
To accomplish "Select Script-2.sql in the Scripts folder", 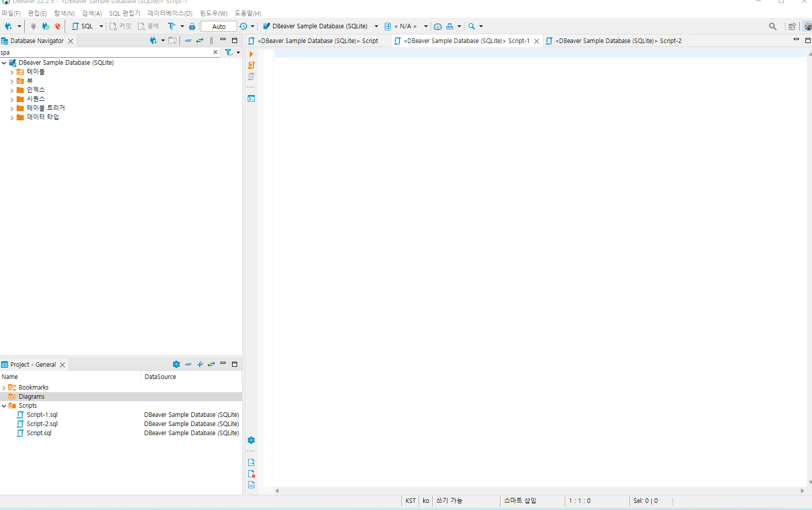I will point(42,424).
